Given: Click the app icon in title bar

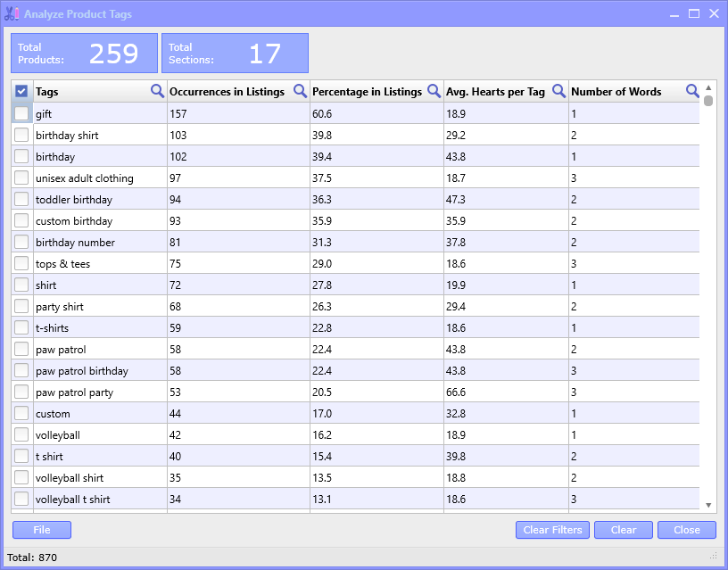Looking at the screenshot, I should (x=12, y=14).
